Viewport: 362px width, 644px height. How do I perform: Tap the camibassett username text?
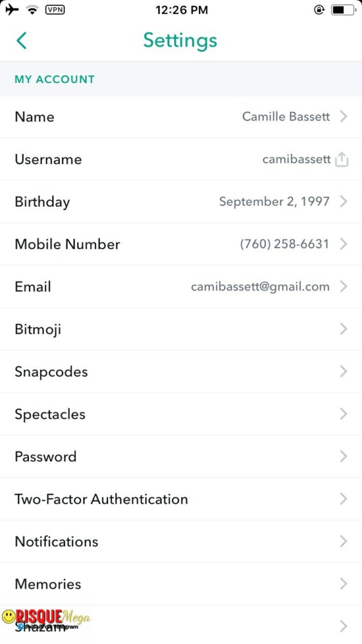click(x=296, y=159)
